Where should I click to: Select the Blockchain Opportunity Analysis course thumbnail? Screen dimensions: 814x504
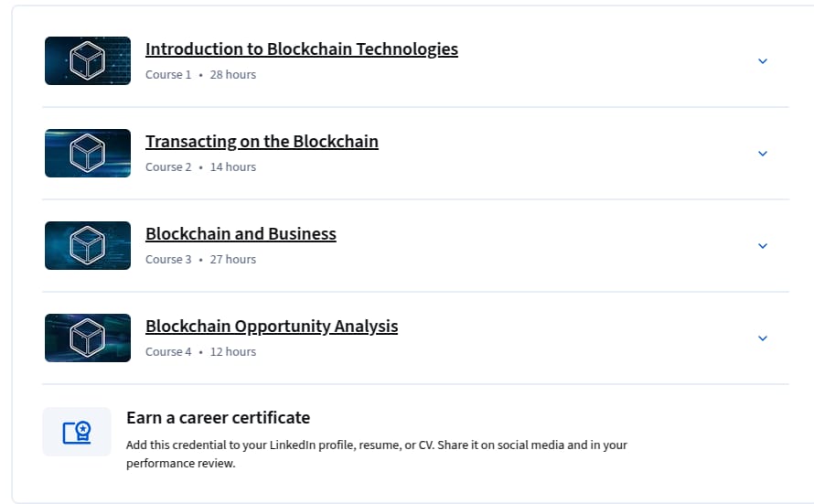(88, 338)
